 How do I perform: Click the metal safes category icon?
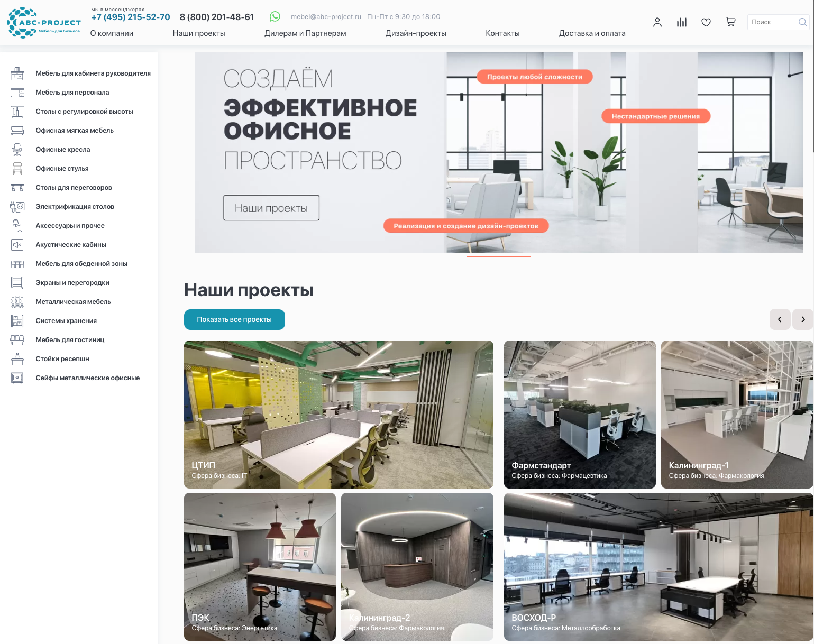pos(17,378)
